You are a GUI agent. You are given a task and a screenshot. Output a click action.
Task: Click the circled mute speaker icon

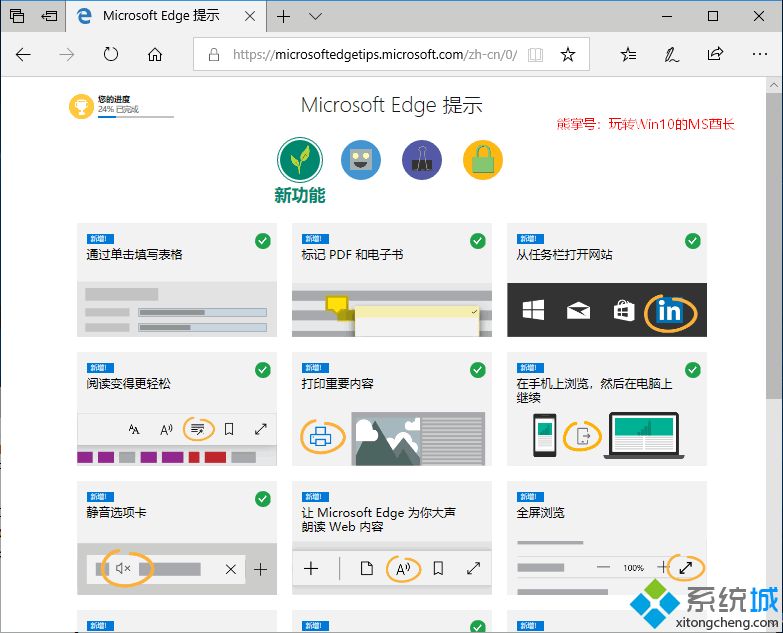click(x=126, y=568)
